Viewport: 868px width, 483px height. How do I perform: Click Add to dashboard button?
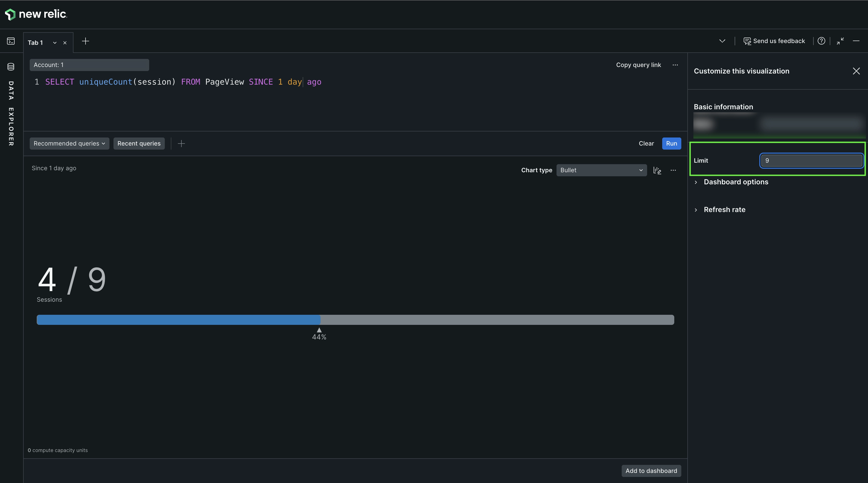click(651, 471)
